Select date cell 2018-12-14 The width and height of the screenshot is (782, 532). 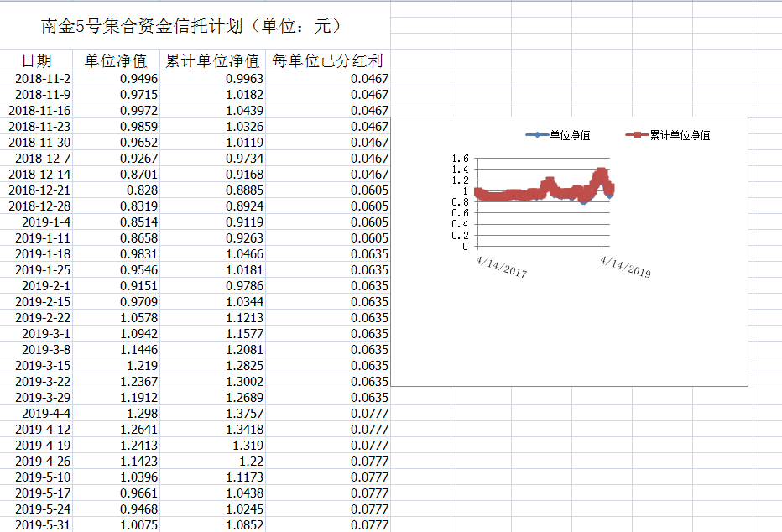[36, 174]
